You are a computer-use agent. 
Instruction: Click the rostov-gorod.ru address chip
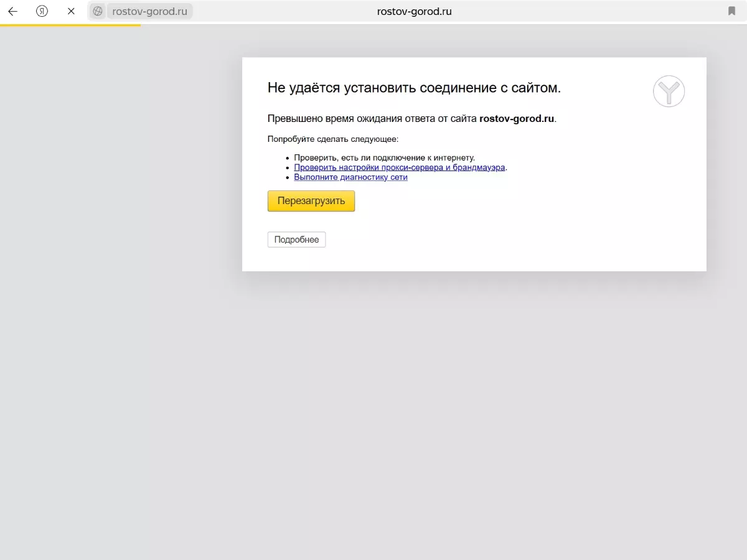point(149,11)
